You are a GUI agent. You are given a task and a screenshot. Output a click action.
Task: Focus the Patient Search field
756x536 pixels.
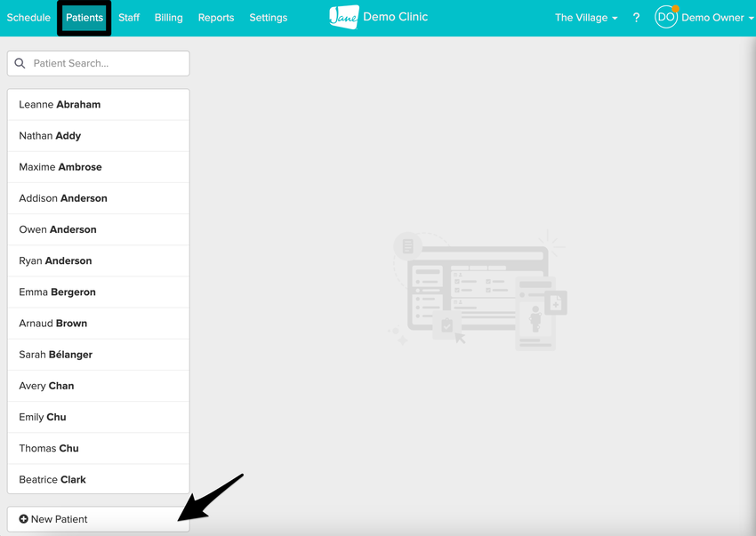[99, 63]
